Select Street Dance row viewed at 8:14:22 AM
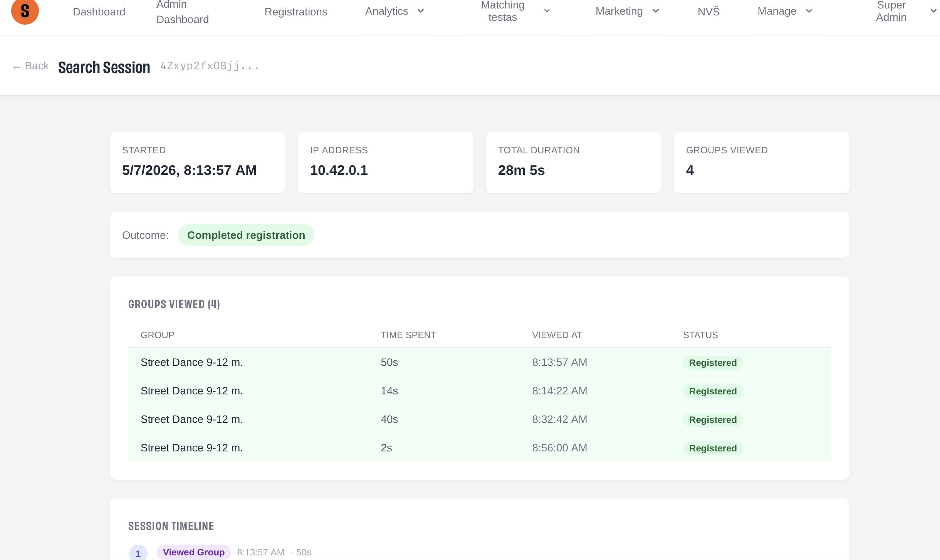Viewport: 940px width, 560px height. (x=480, y=391)
